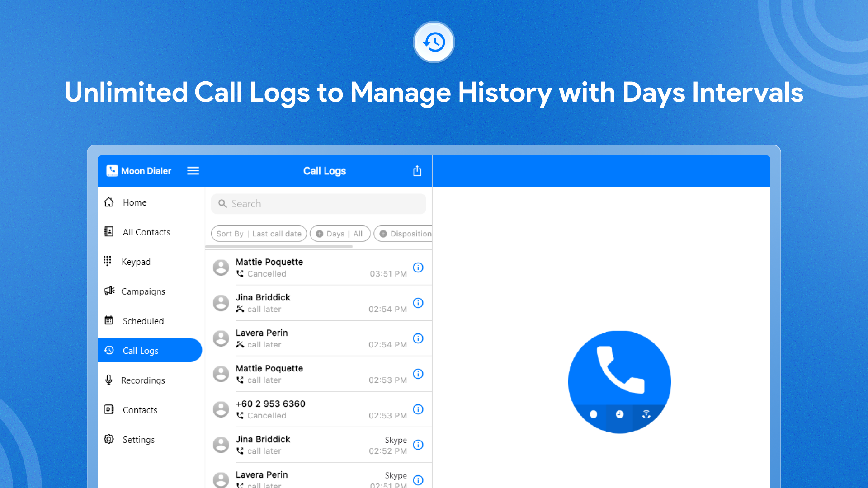
Task: Click avatar of +60 2 953 6360 entry
Action: click(x=221, y=409)
